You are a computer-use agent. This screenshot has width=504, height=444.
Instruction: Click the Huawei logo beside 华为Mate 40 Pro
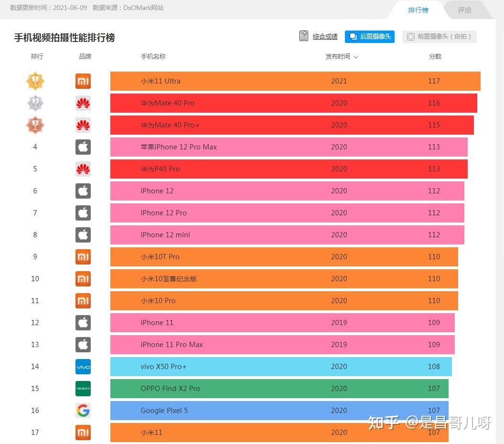click(83, 103)
